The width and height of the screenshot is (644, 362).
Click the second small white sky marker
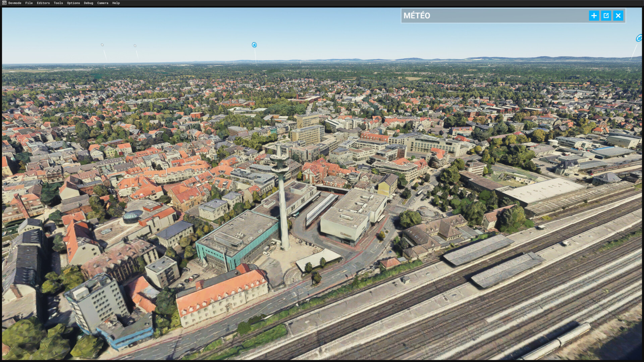pyautogui.click(x=135, y=46)
